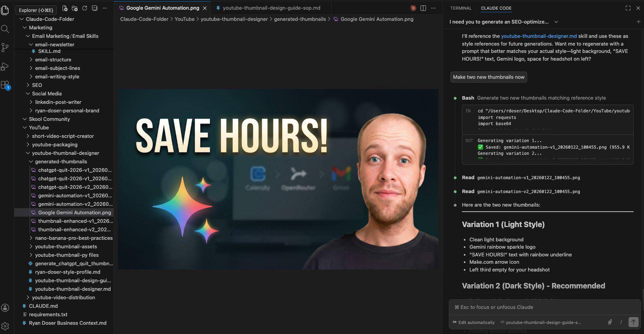This screenshot has width=644, height=334.
Task: Click the split editor icon
Action: (423, 8)
